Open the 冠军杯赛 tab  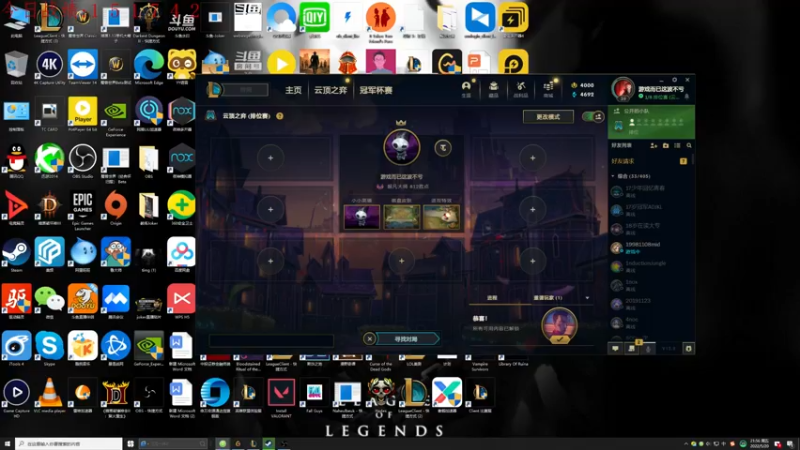pyautogui.click(x=376, y=90)
